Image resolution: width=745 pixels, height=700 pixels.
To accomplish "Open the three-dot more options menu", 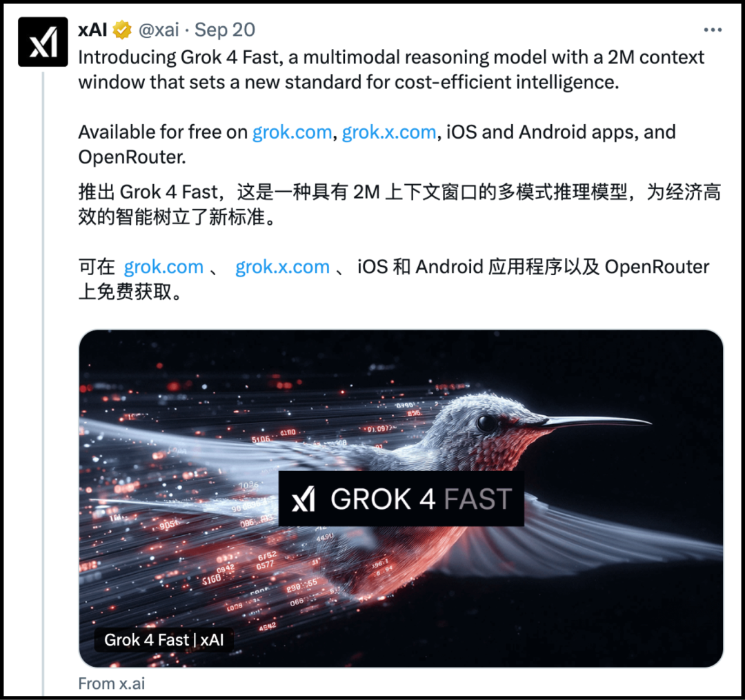I will tap(713, 30).
